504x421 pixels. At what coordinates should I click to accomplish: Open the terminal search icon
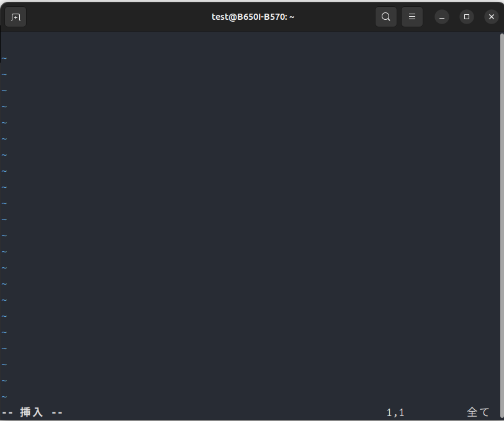click(x=385, y=17)
